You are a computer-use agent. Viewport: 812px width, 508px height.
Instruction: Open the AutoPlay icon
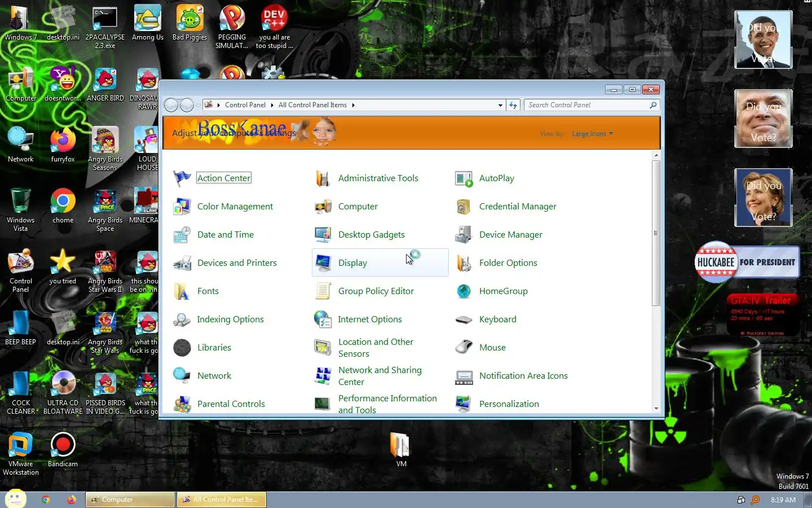tap(464, 178)
